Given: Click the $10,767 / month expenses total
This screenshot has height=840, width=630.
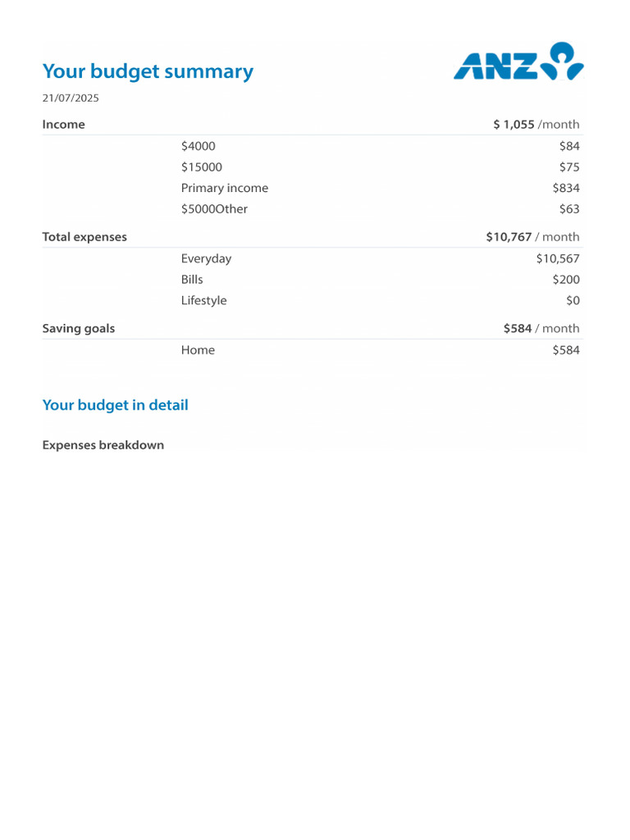Looking at the screenshot, I should point(532,237).
